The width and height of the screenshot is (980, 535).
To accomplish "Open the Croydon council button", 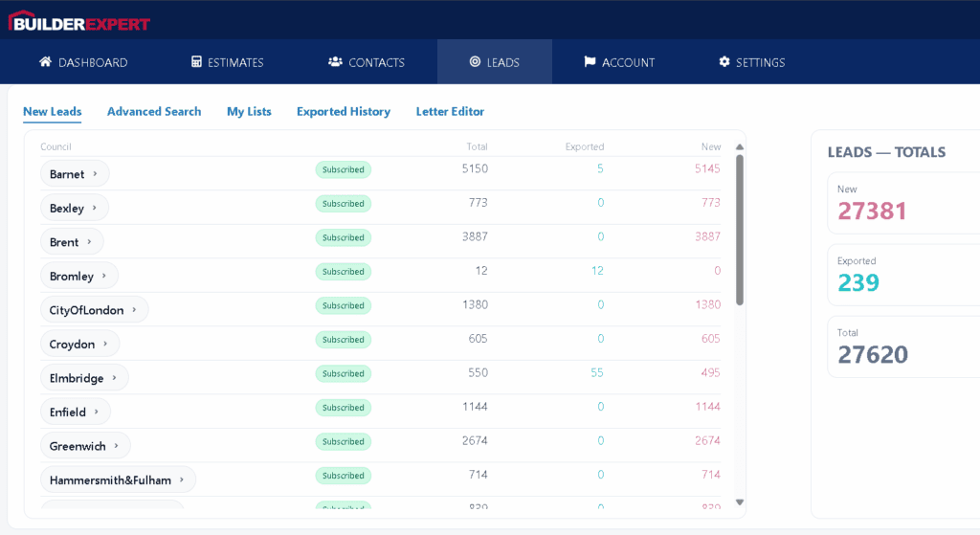I will pyautogui.click(x=80, y=344).
